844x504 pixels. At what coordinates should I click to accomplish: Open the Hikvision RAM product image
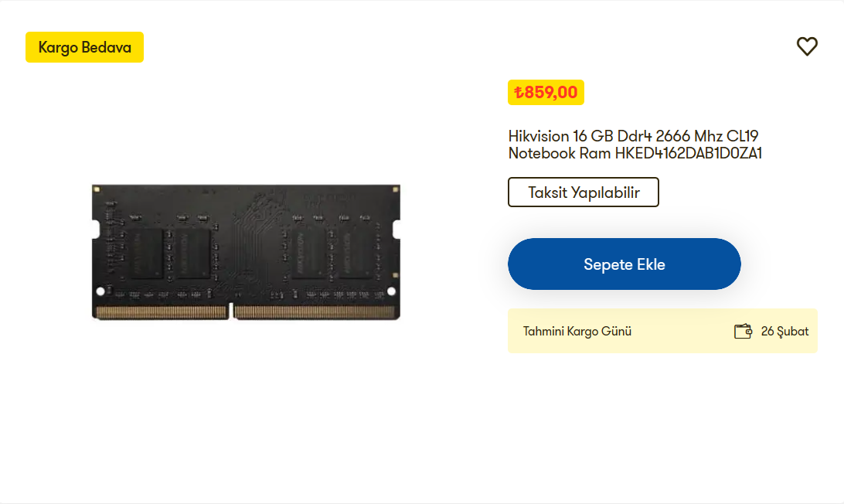(x=246, y=251)
